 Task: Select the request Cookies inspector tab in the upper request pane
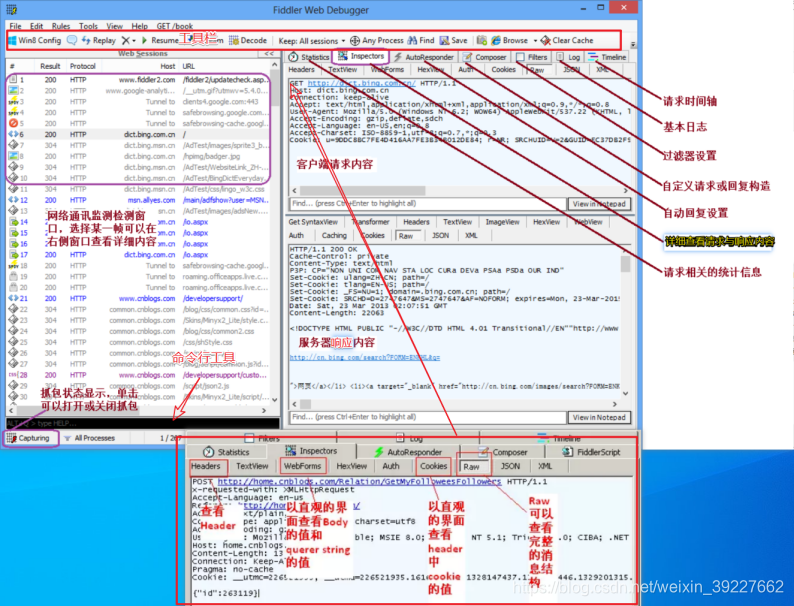point(503,70)
